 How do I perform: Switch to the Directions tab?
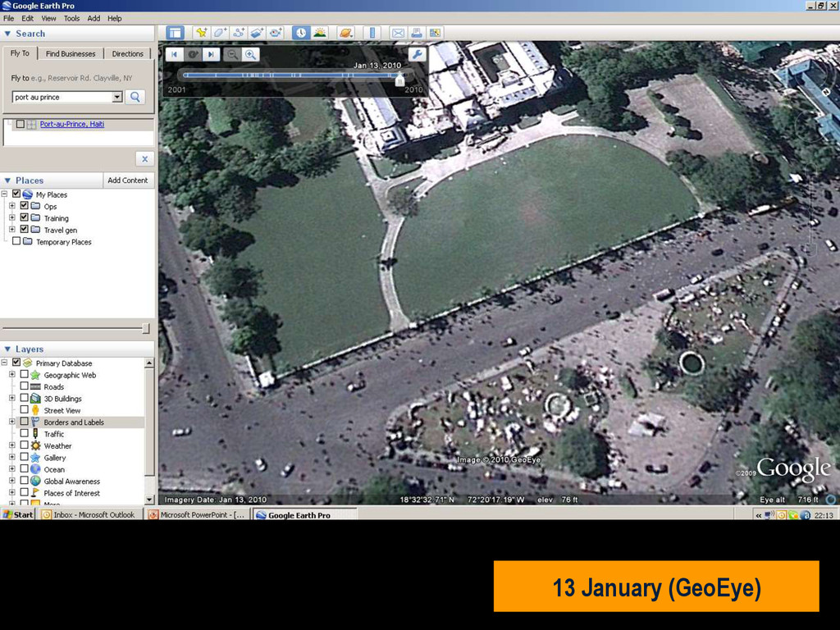click(x=127, y=53)
